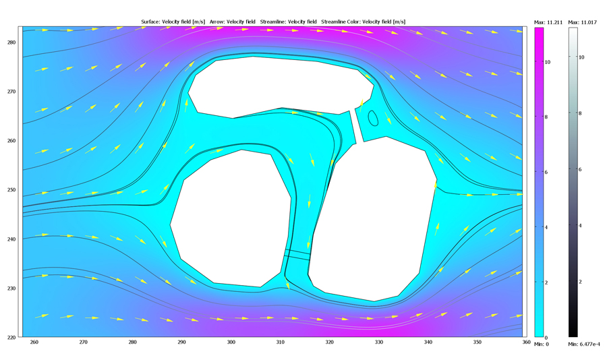607x364 pixels.
Task: Click the 'Arrow: Velocity field' title text
Action: tap(232, 22)
